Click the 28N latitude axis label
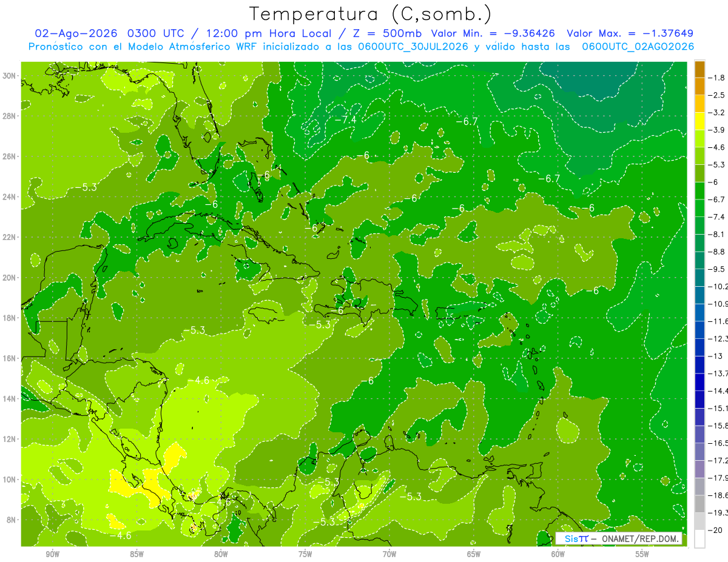This screenshot has width=728, height=562. click(10, 116)
